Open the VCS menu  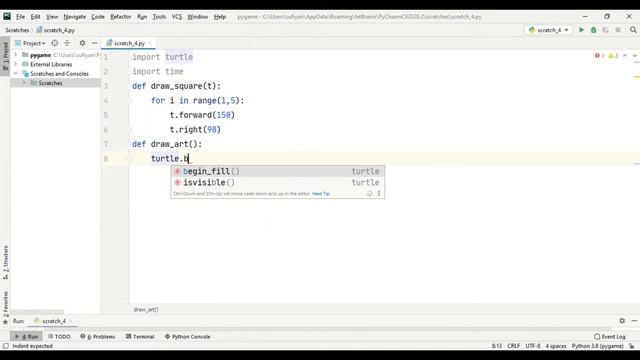point(177,16)
